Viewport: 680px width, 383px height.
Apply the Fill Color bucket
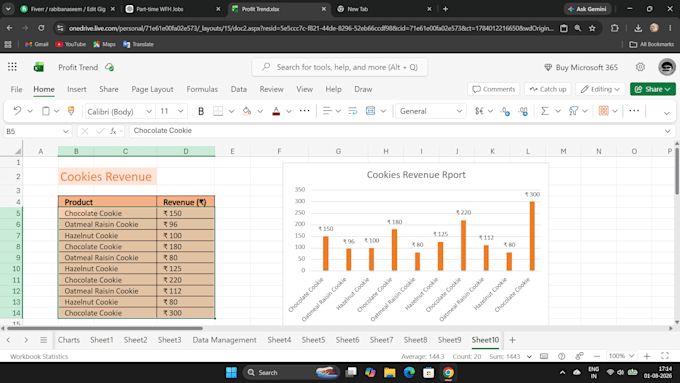click(247, 111)
